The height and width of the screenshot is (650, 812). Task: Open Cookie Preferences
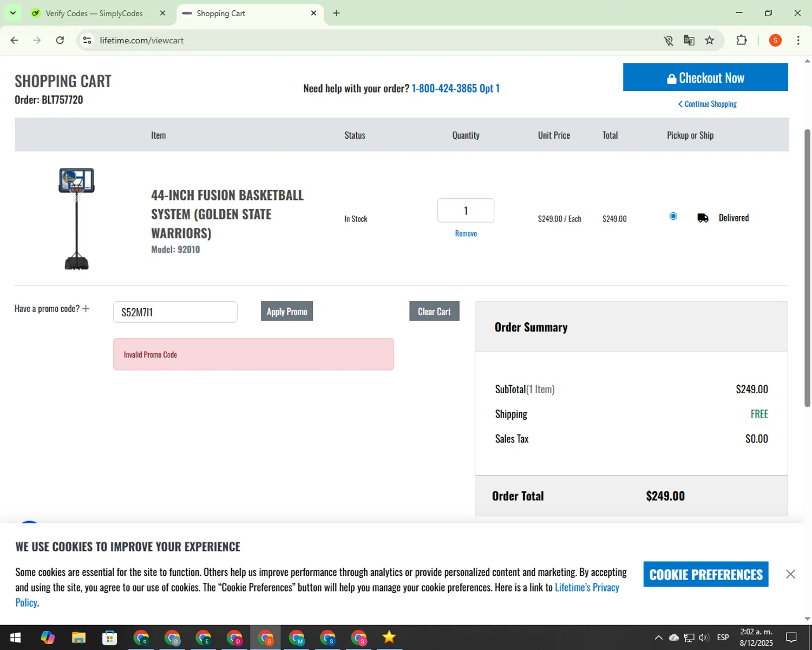pyautogui.click(x=706, y=574)
